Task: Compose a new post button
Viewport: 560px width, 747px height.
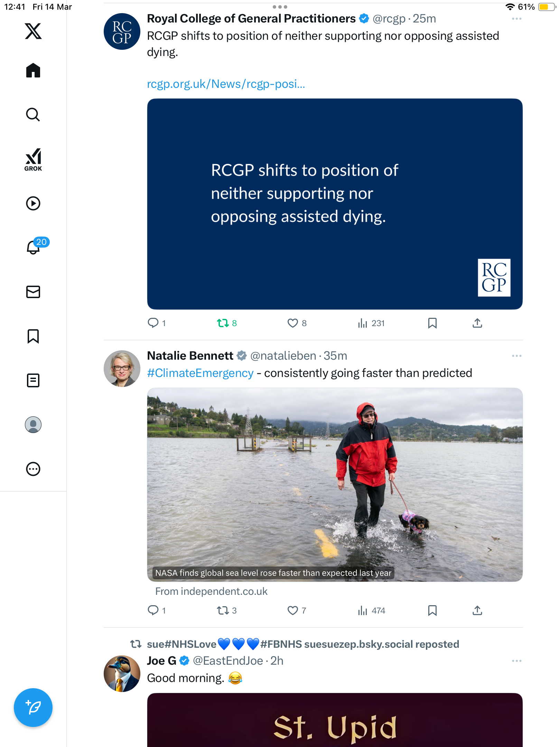Action: (33, 708)
